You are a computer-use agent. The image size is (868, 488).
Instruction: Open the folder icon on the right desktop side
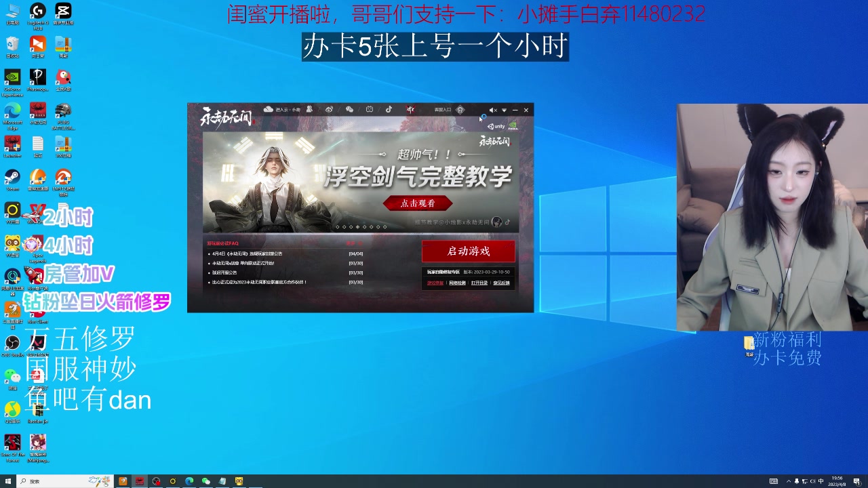point(749,346)
